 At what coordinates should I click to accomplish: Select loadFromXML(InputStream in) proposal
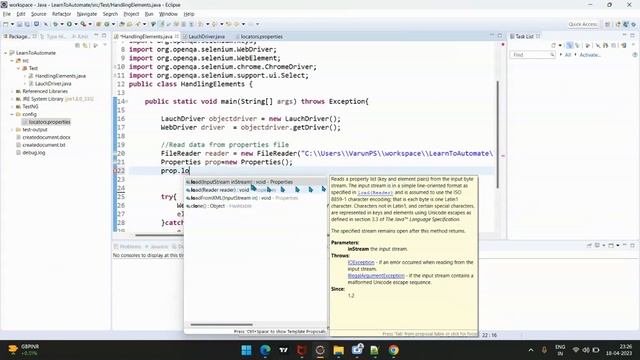(x=256, y=198)
